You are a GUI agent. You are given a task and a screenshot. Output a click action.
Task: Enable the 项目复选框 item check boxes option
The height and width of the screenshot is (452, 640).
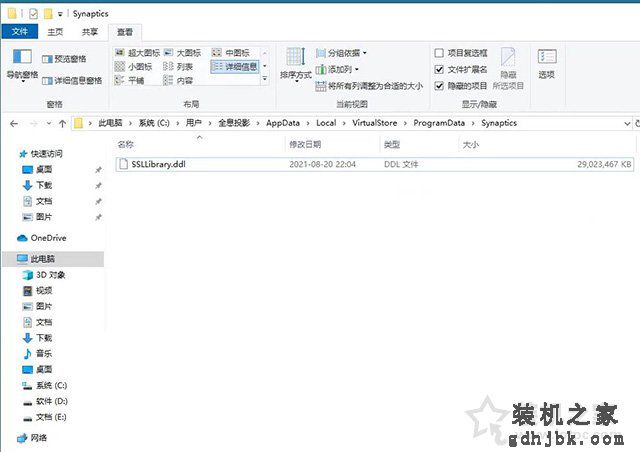pyautogui.click(x=461, y=53)
